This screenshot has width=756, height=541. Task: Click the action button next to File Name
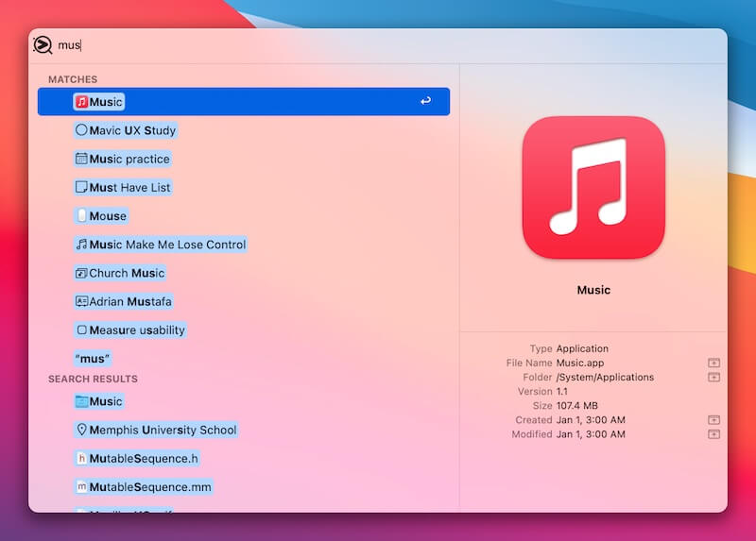[713, 363]
